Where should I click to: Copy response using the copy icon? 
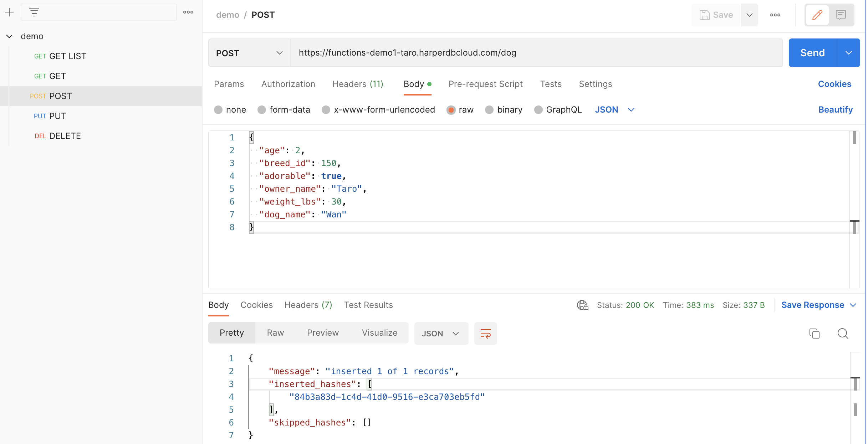coord(814,334)
